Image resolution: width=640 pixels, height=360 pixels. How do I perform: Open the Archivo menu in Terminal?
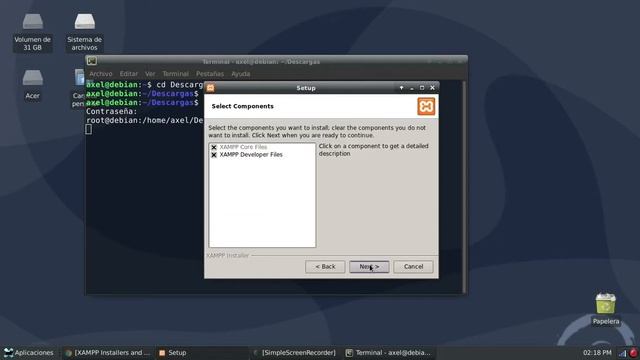(x=101, y=74)
